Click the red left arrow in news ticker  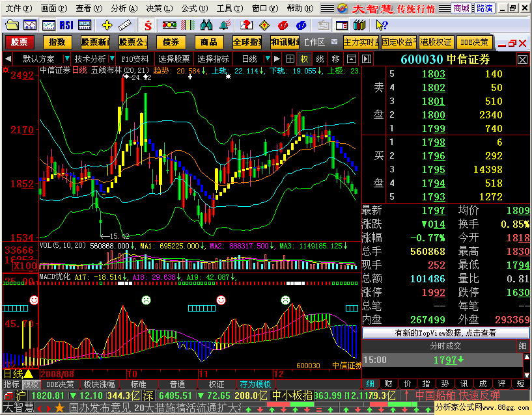click(40, 408)
